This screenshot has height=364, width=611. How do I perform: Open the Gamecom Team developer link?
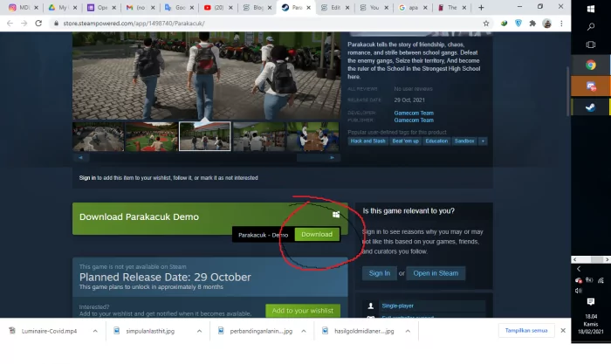click(414, 113)
